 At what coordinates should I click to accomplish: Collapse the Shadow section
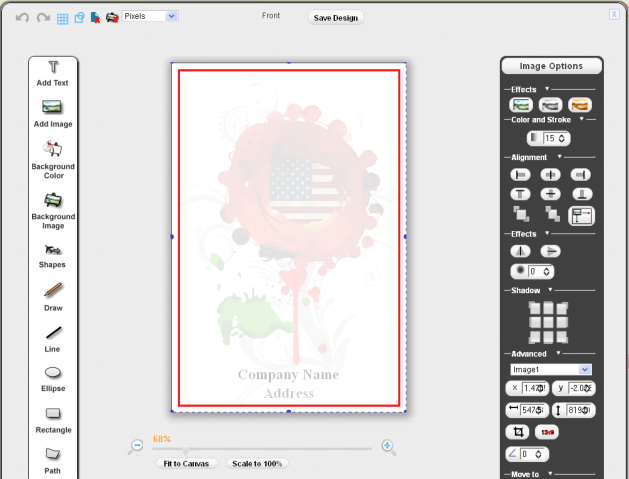(550, 289)
